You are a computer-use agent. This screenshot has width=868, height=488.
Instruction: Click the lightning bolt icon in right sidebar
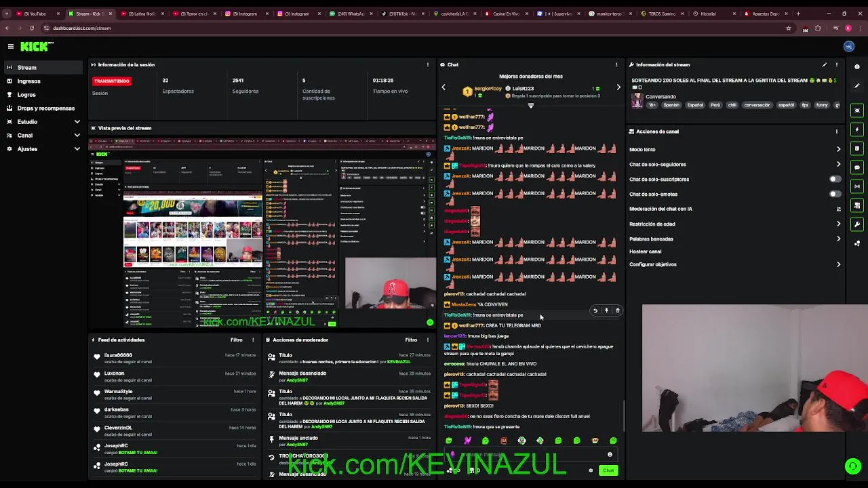(x=857, y=129)
